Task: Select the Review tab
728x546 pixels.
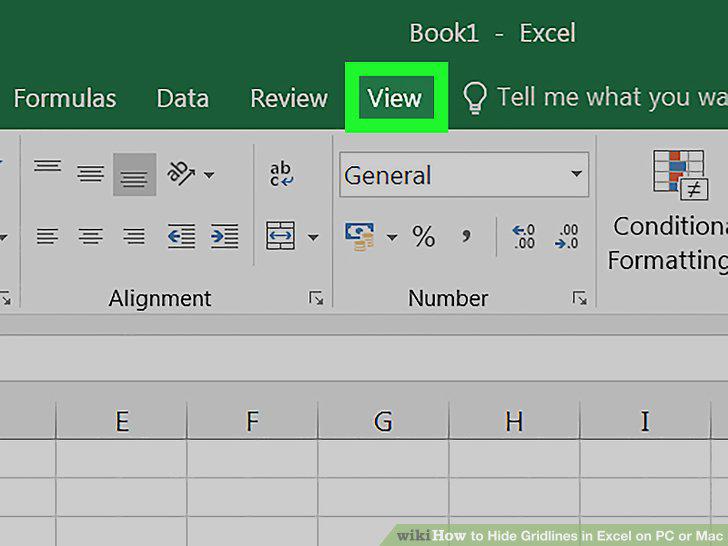Action: (289, 98)
